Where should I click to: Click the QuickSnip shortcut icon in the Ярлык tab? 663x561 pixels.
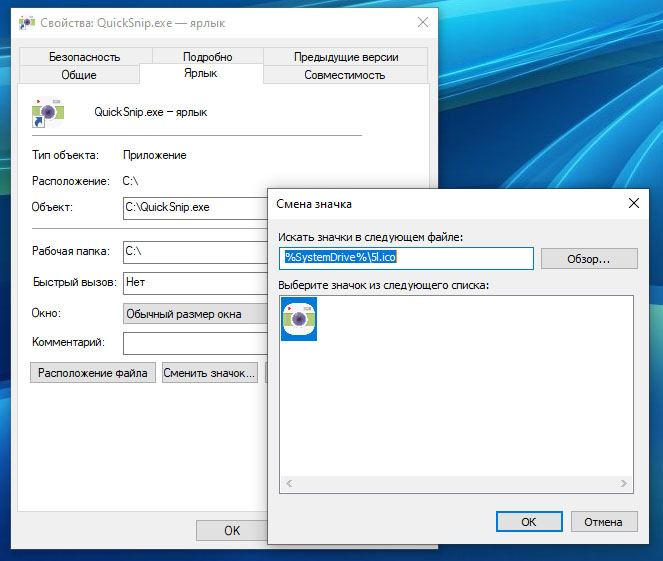click(x=49, y=113)
